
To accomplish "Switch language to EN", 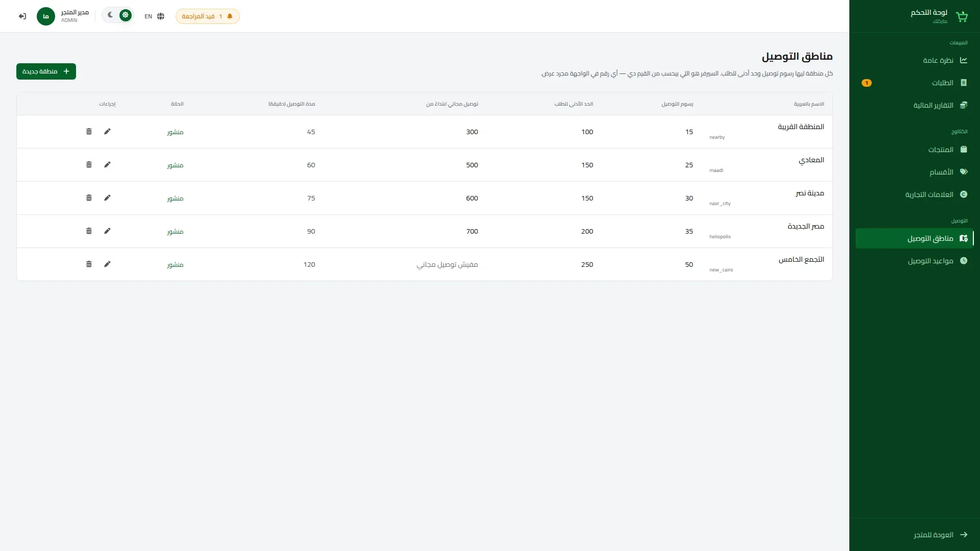I will (x=154, y=16).
